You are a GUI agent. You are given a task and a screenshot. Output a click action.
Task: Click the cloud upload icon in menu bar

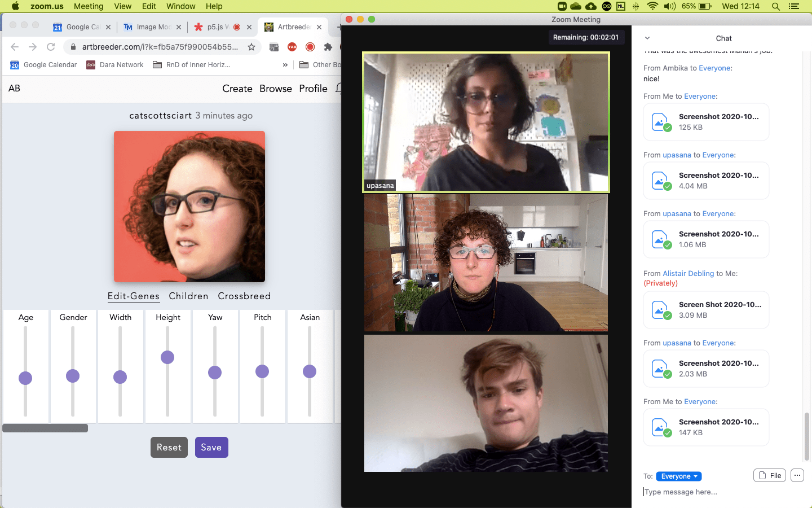coord(591,6)
